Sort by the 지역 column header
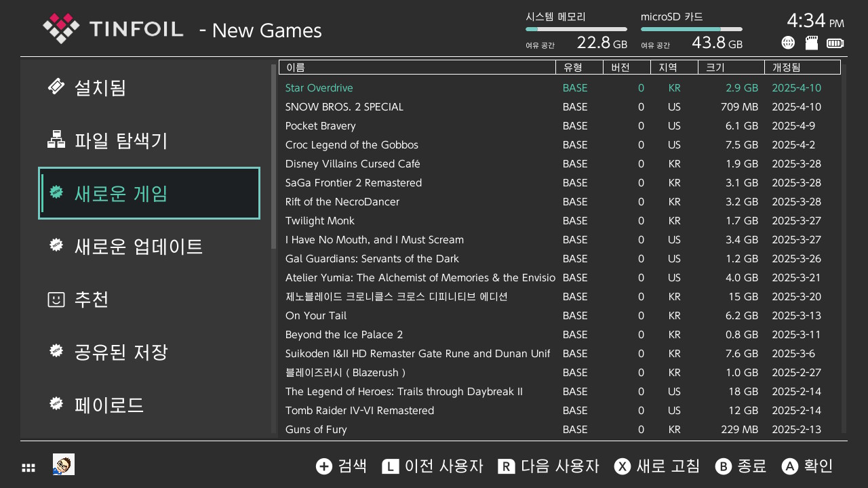The height and width of the screenshot is (488, 868). (674, 67)
